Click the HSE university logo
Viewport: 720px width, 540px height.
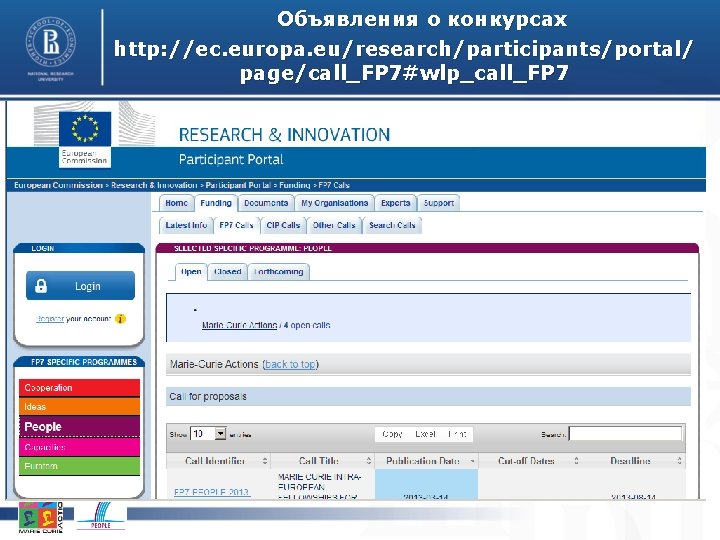51,48
